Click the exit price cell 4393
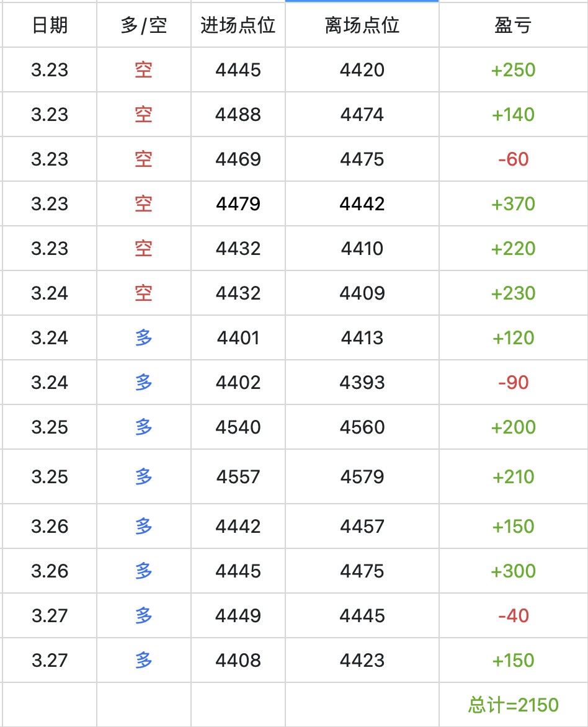This screenshot has width=588, height=727. click(x=362, y=383)
